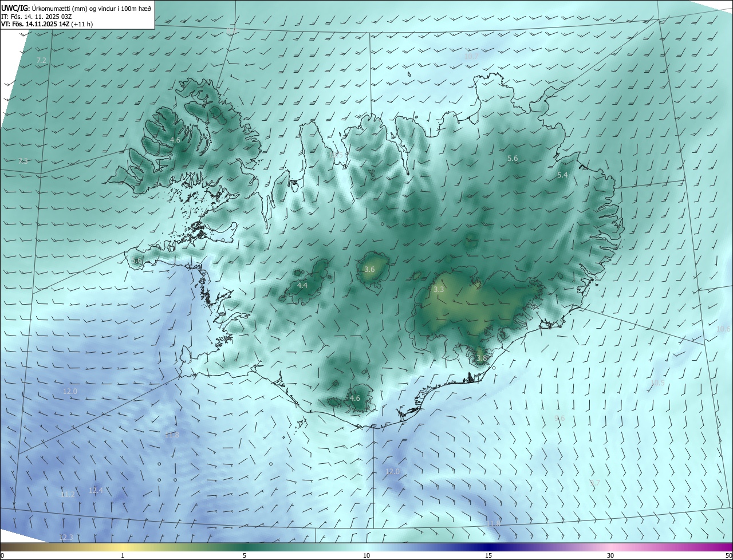733x560 pixels.
Task: Click the '(+11 h)' forecast offset text
Action: click(x=82, y=25)
